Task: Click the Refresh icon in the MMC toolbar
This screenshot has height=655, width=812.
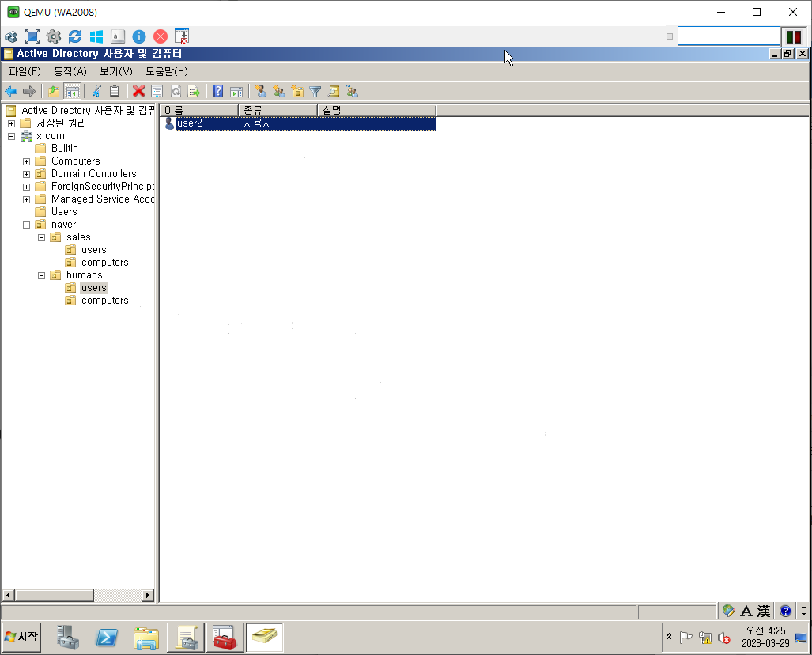Action: (176, 92)
